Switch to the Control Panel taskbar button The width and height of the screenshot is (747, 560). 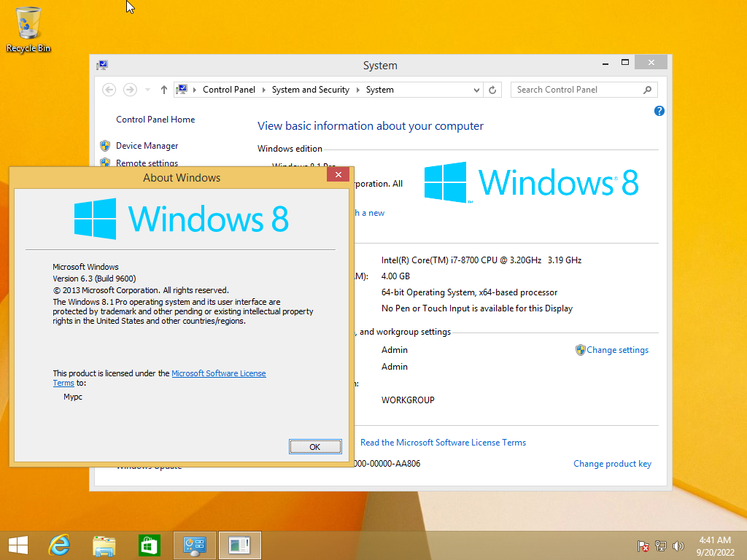194,545
